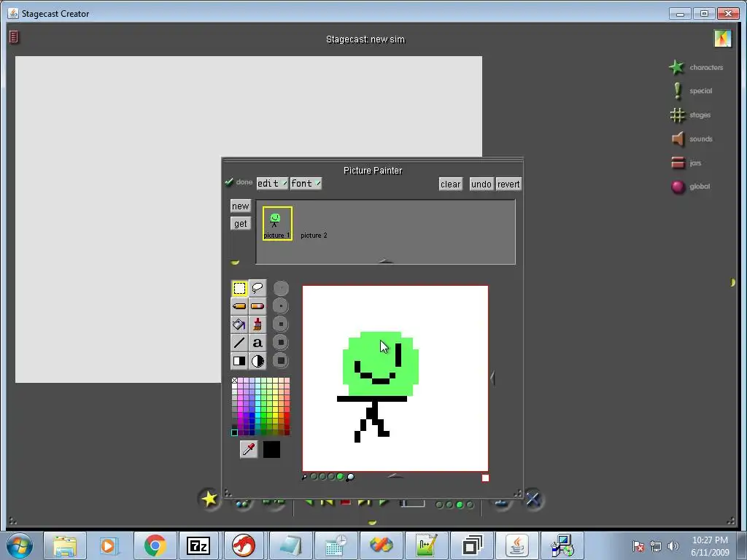Click the undo button

coord(481,184)
